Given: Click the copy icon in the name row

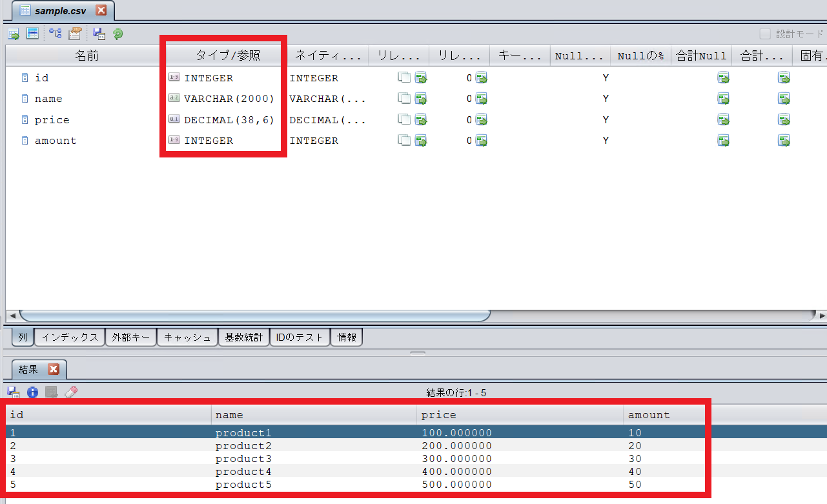Looking at the screenshot, I should [404, 99].
